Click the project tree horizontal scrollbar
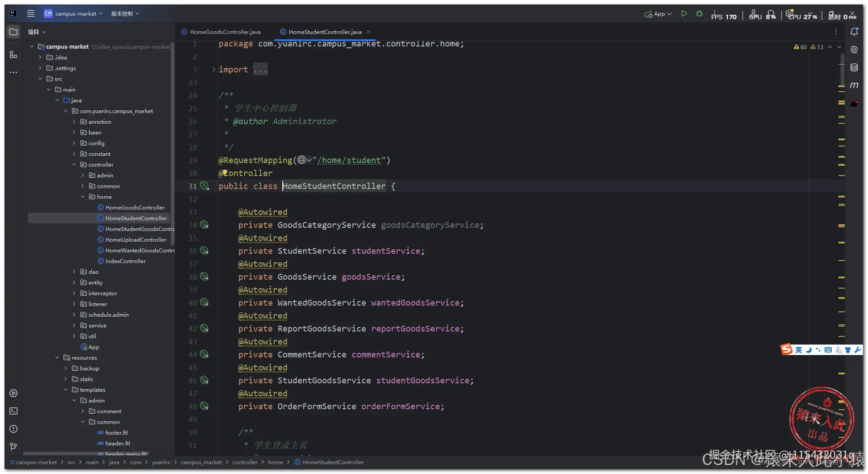The image size is (868, 474). click(x=85, y=453)
